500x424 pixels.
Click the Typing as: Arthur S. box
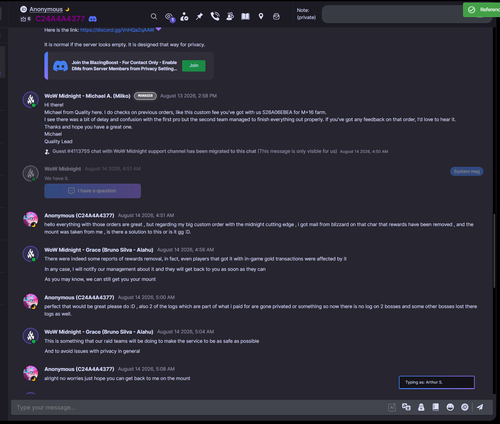(437, 382)
